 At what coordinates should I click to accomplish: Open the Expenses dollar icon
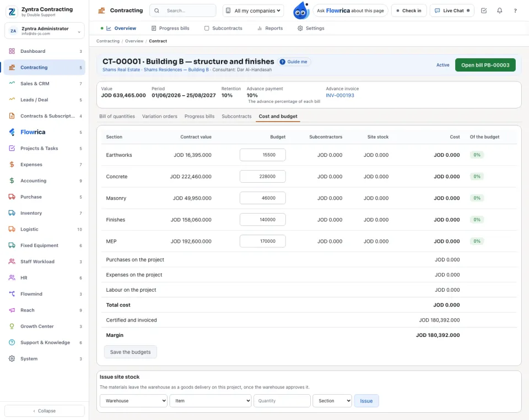coord(12,165)
